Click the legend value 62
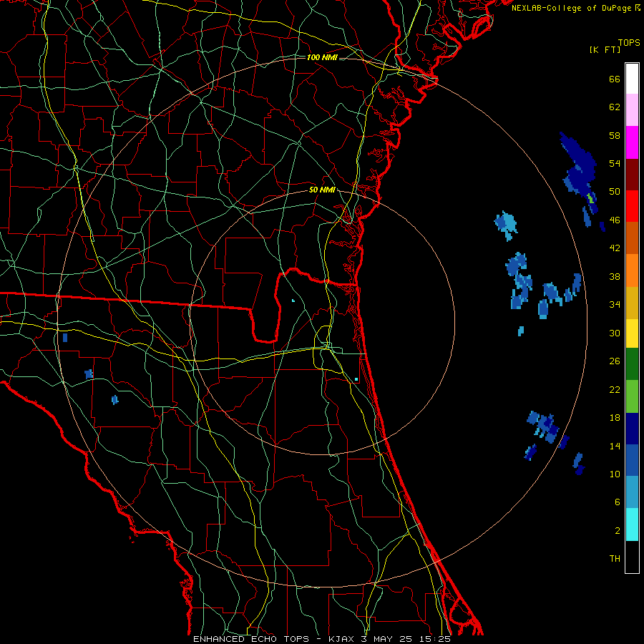 click(x=615, y=107)
